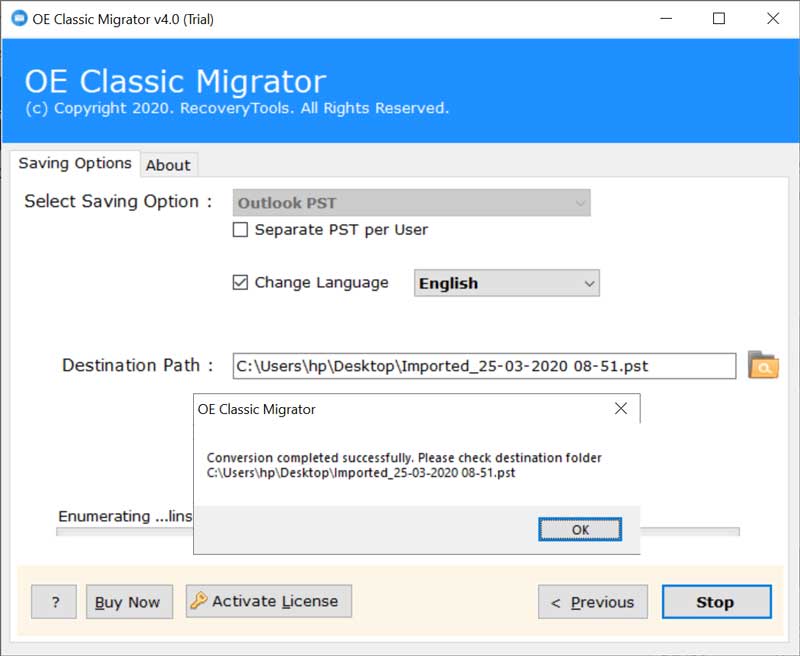Select the Saving Options tab
Screen dimensions: 800x656
coord(75,163)
